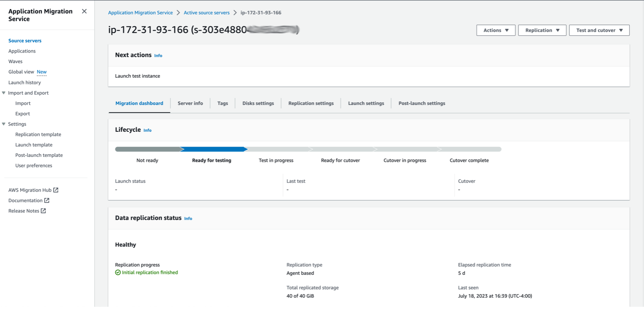Open the Actions dropdown
Image resolution: width=644 pixels, height=309 pixels.
coord(496,30)
